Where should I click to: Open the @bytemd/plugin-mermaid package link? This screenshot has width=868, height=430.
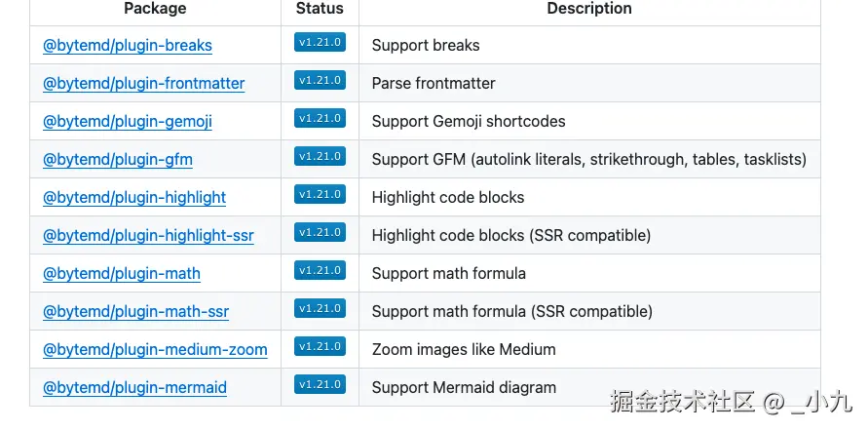click(134, 388)
